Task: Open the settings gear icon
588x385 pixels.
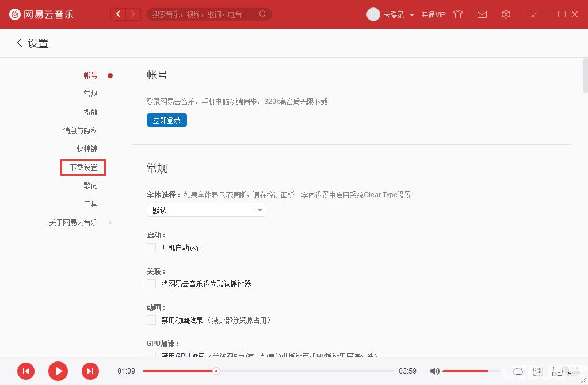Action: click(506, 14)
